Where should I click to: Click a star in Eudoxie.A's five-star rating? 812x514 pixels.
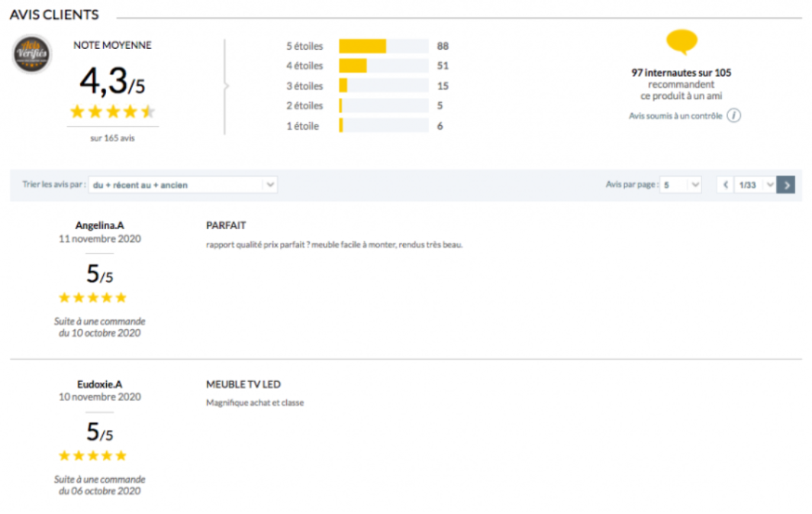pos(92,455)
